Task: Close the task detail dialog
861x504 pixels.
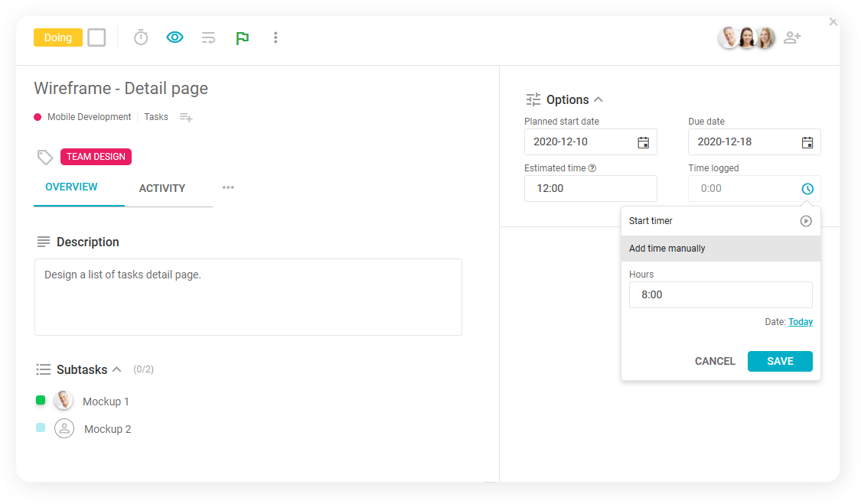Action: [833, 22]
